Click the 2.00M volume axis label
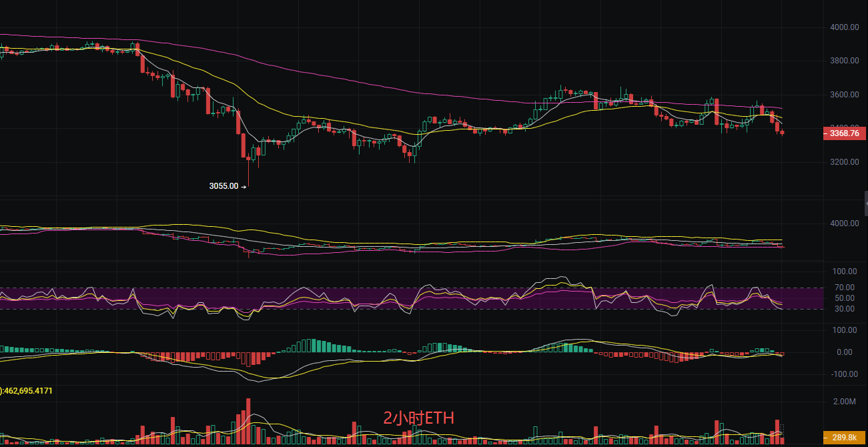 tap(845, 402)
